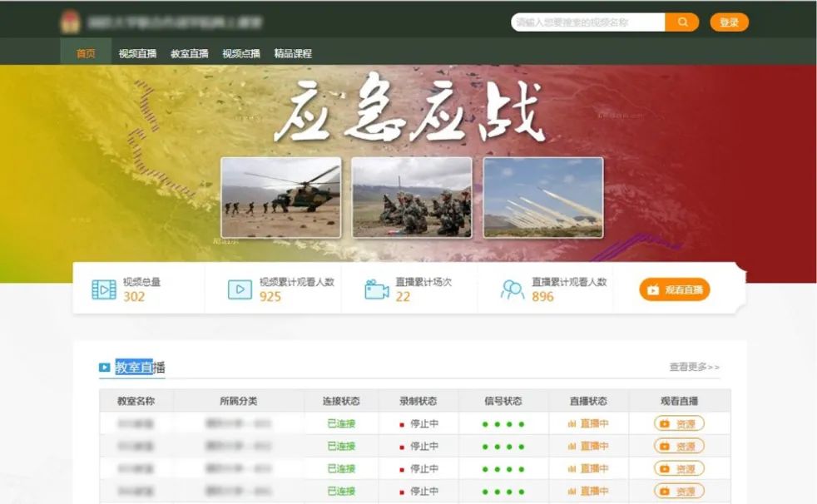Screen dimensions: 817x504
Task: Click the 视频总量 film icon
Action: pos(103,289)
